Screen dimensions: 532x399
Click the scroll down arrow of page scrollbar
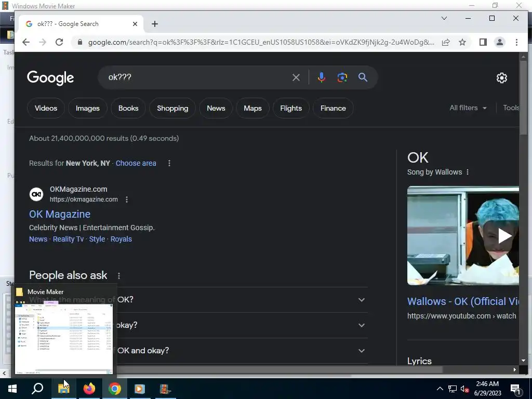[x=523, y=361]
